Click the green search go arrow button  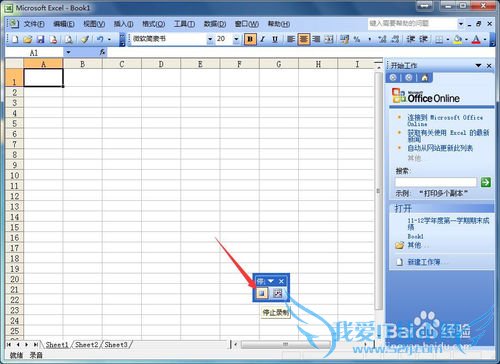pyautogui.click(x=486, y=182)
